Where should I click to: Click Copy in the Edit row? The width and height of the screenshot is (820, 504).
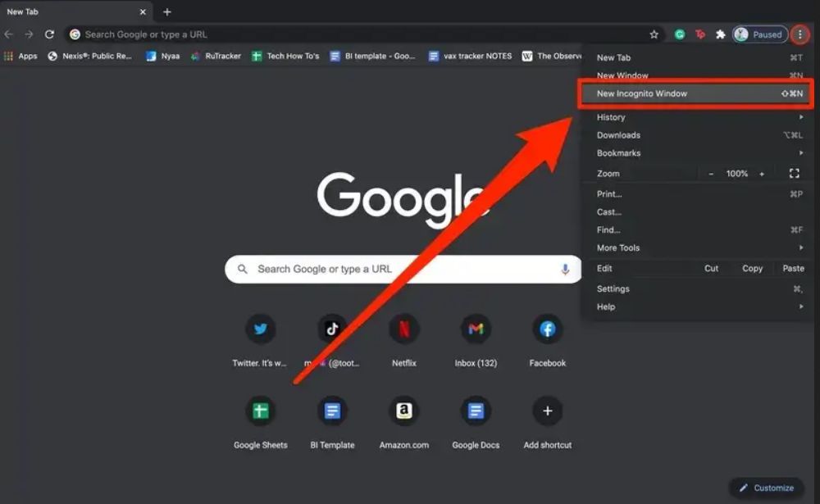tap(752, 268)
